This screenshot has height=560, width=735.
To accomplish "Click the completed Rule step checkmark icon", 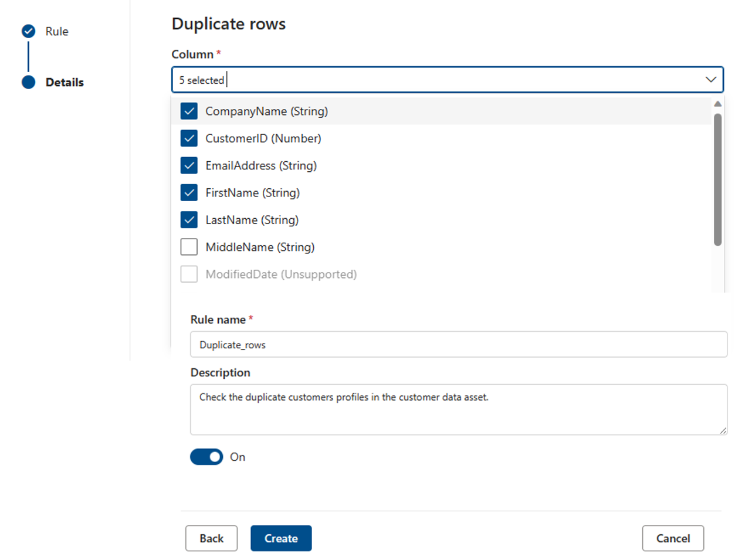I will (x=28, y=31).
